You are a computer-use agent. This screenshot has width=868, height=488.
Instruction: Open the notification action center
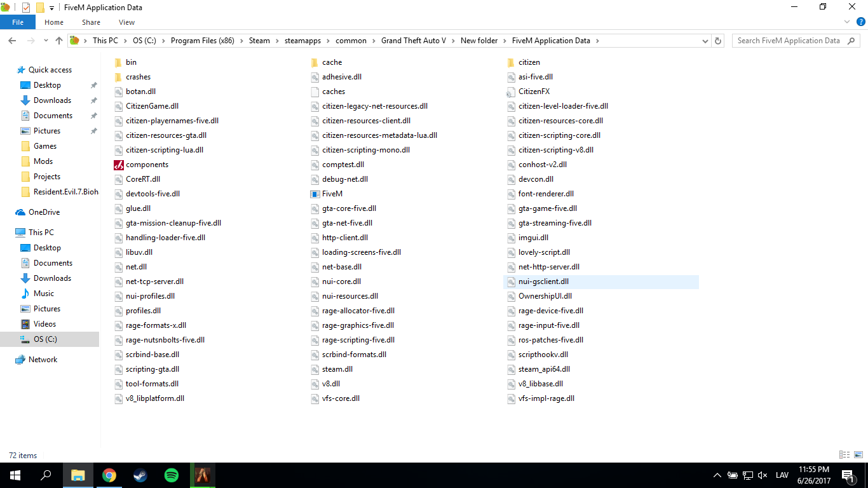(848, 475)
